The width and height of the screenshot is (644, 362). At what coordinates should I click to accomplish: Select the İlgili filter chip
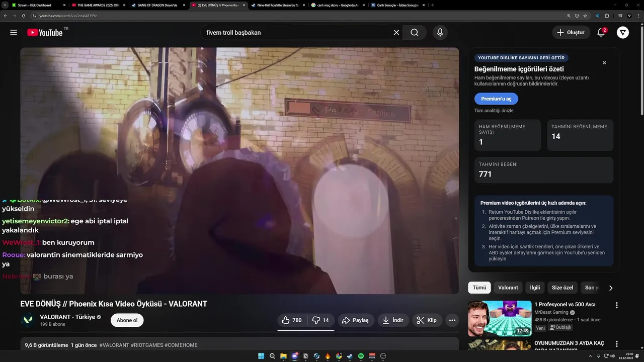[535, 288]
